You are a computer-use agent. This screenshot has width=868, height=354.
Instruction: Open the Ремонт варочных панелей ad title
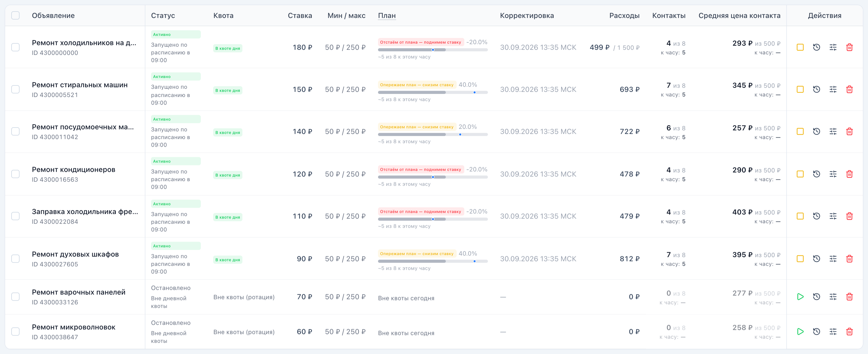79,292
